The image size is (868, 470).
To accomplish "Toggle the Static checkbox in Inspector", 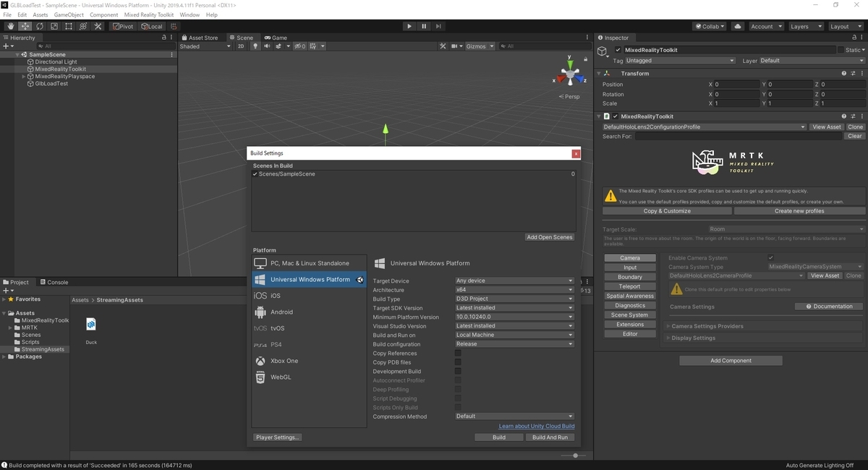I will click(x=841, y=50).
